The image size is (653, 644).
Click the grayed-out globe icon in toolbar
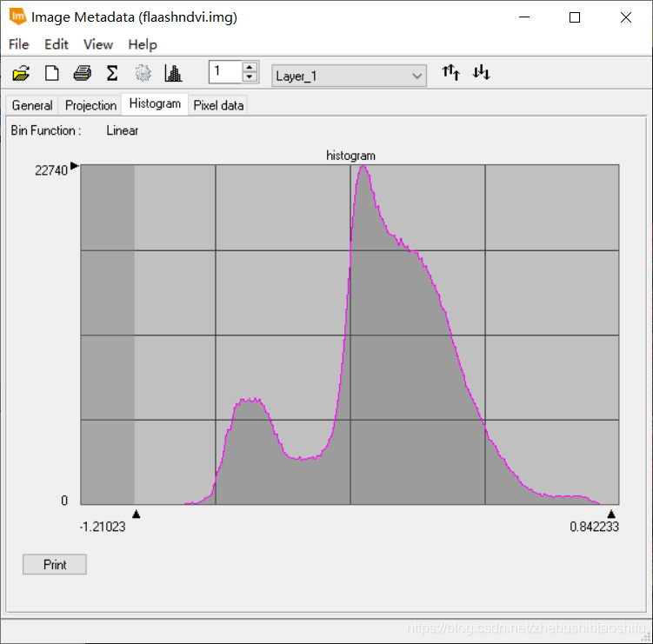tap(143, 74)
